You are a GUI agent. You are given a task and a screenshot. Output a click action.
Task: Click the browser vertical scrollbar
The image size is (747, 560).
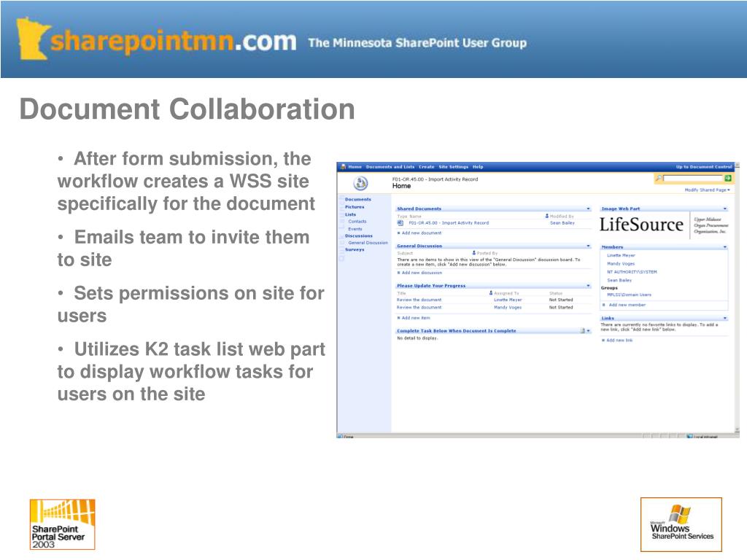(x=737, y=297)
